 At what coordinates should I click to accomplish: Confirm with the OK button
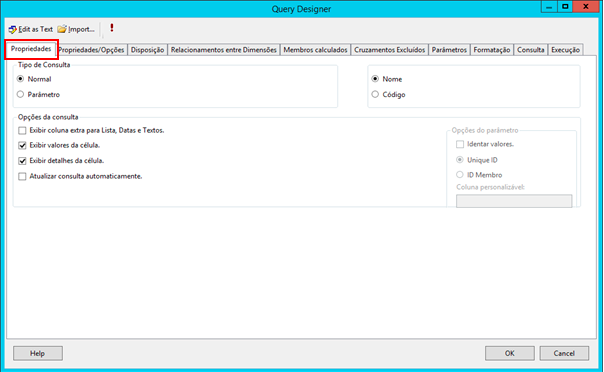click(x=510, y=353)
